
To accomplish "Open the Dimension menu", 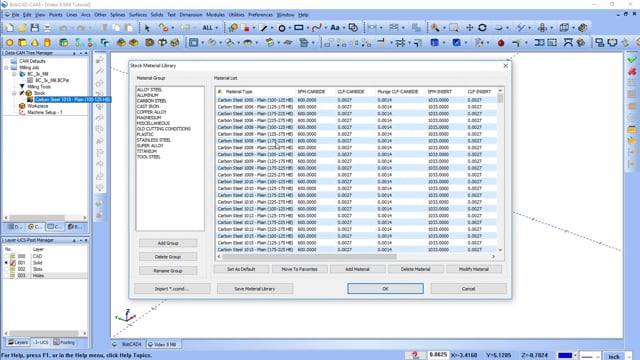I will click(191, 15).
